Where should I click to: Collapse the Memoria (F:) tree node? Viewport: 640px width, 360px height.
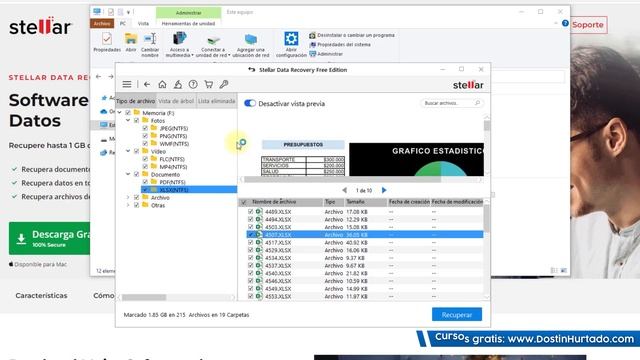tap(120, 113)
